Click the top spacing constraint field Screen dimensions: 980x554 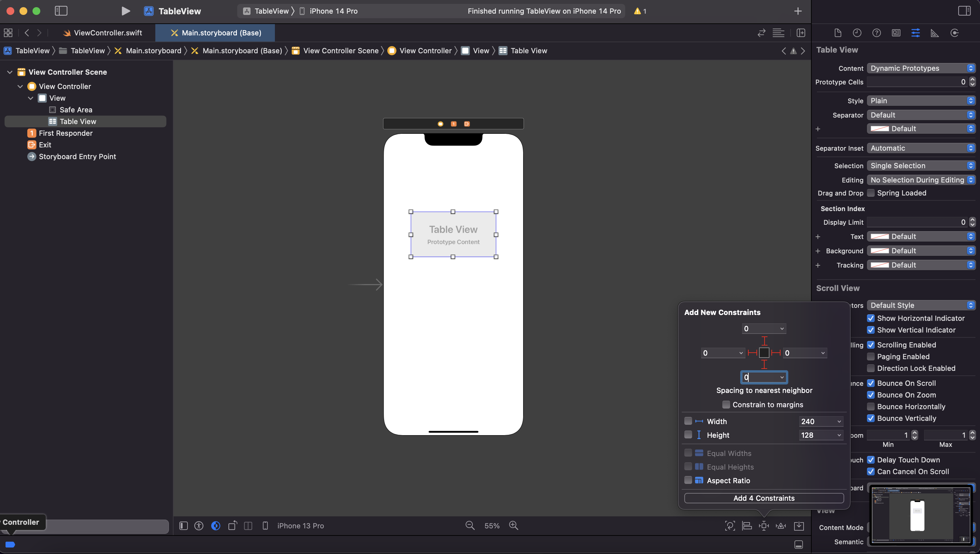[x=760, y=328]
